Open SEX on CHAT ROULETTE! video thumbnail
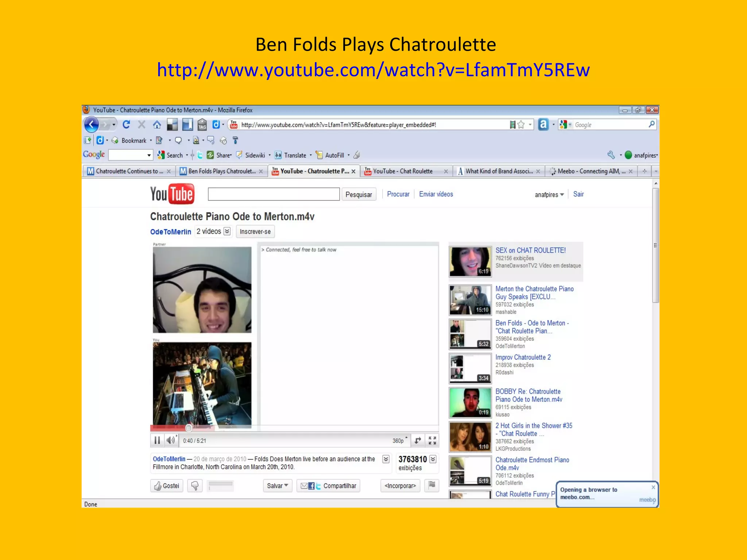 tap(470, 262)
